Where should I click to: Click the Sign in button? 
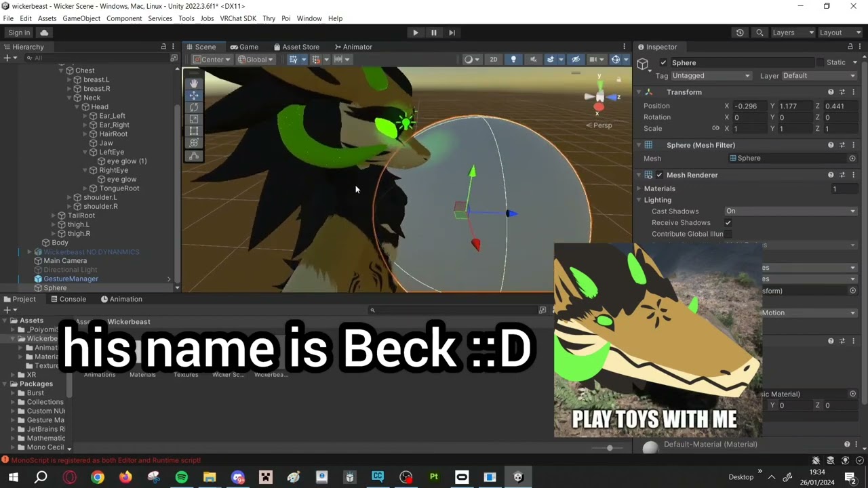pos(19,33)
